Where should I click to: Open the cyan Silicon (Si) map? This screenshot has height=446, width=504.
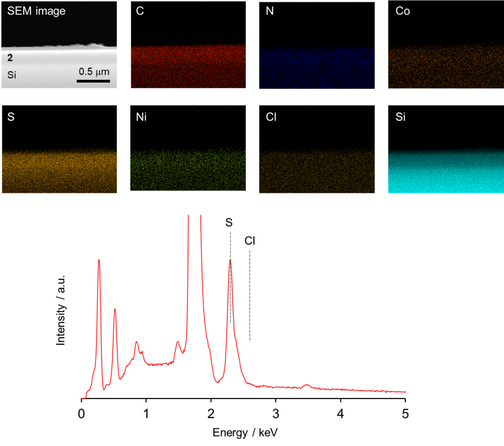click(446, 149)
